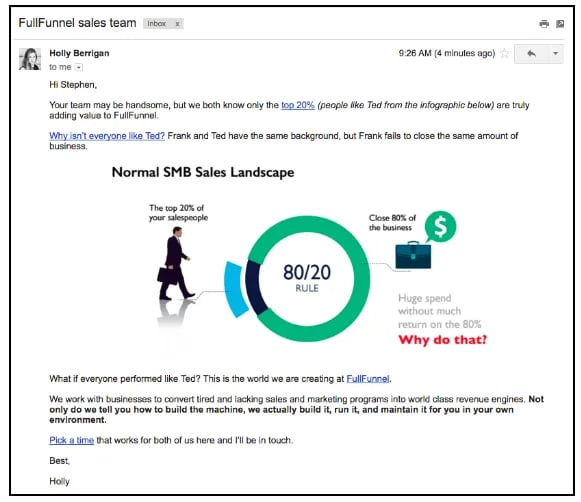
Task: Open the FullFunnel link
Action: click(x=368, y=379)
